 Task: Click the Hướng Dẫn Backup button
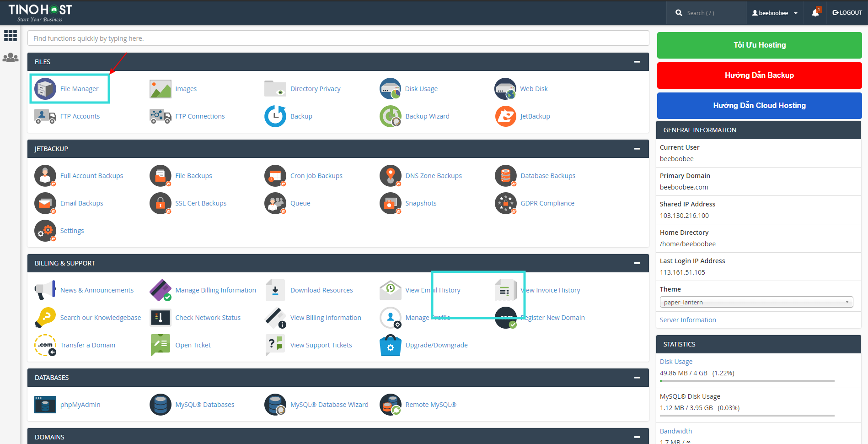(760, 75)
